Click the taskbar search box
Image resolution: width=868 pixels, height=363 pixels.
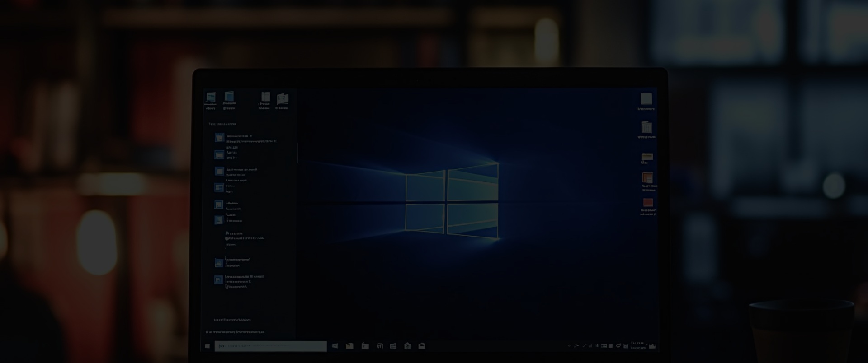coord(270,346)
